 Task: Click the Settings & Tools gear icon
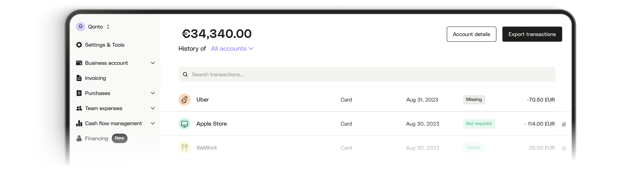coord(79,45)
